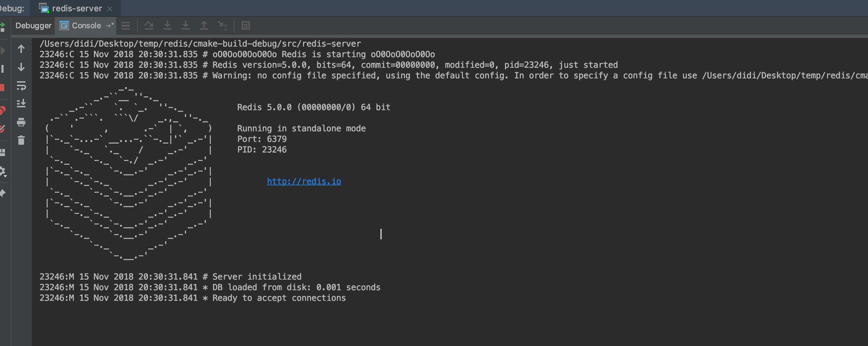Toggle soft-wrap for console output

(x=21, y=85)
